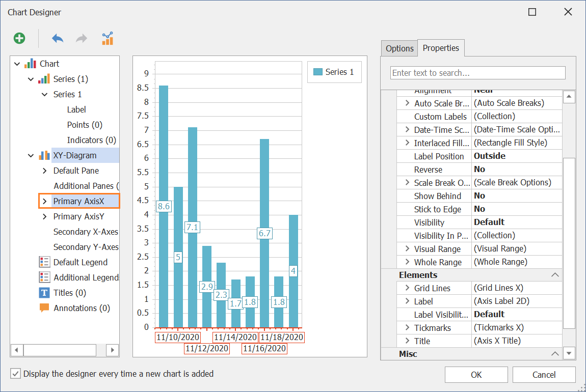Click property grid scroll down arrow
The height and width of the screenshot is (392, 586).
click(x=569, y=353)
